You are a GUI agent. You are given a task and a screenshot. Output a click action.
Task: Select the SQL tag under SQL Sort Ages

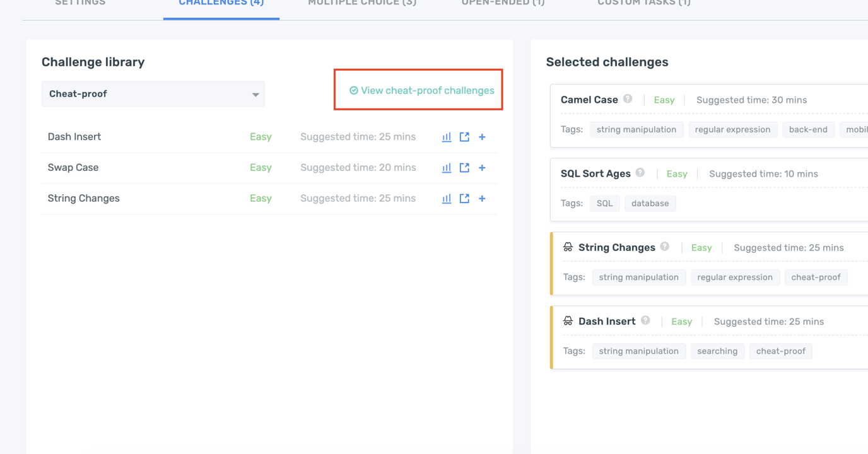coord(604,203)
